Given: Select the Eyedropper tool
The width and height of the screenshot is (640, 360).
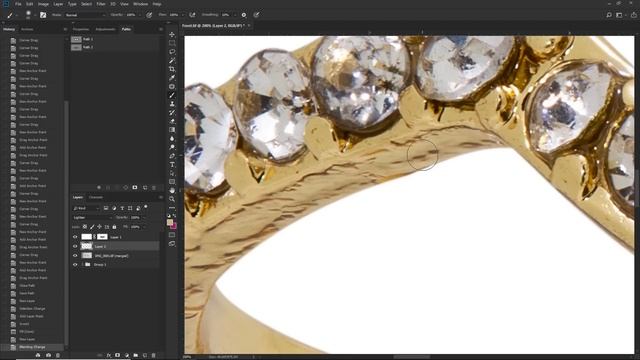Looking at the screenshot, I should (172, 78).
